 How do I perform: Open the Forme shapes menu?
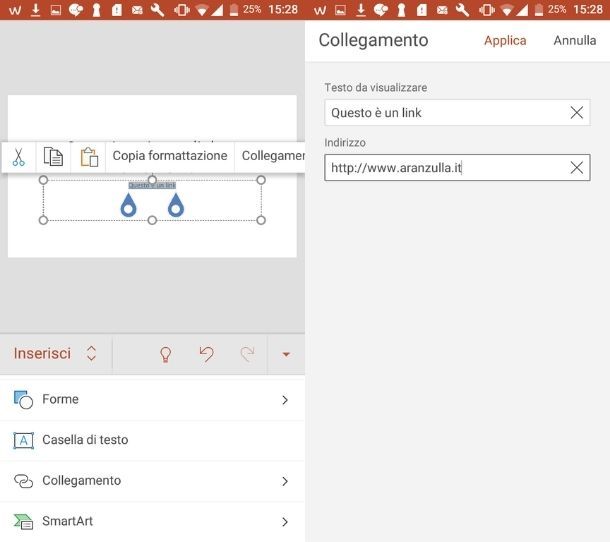point(152,400)
